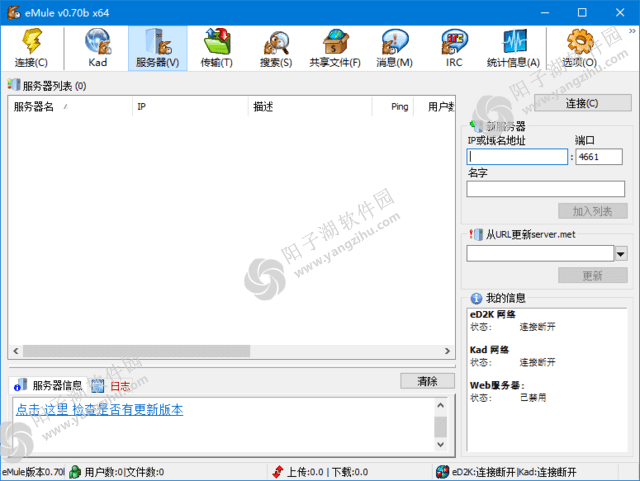Click the eD2K:连接断开|Kad:连接断开 status text
The width and height of the screenshot is (640, 481).
[514, 472]
